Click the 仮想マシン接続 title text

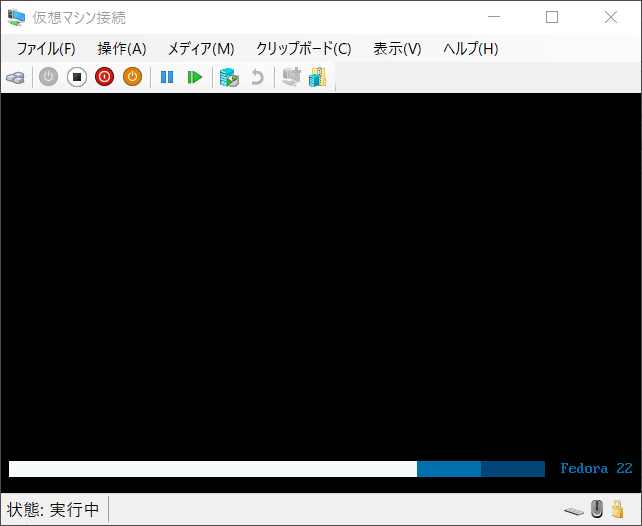coord(79,18)
